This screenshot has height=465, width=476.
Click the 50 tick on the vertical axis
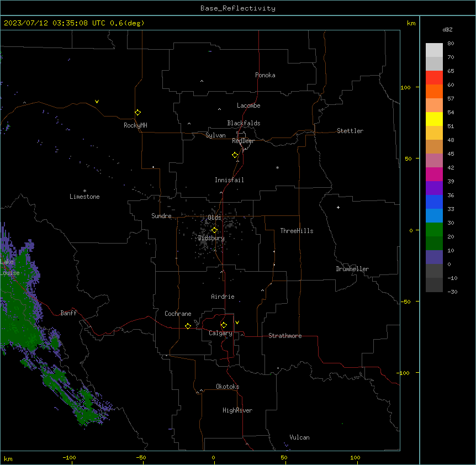click(408, 158)
